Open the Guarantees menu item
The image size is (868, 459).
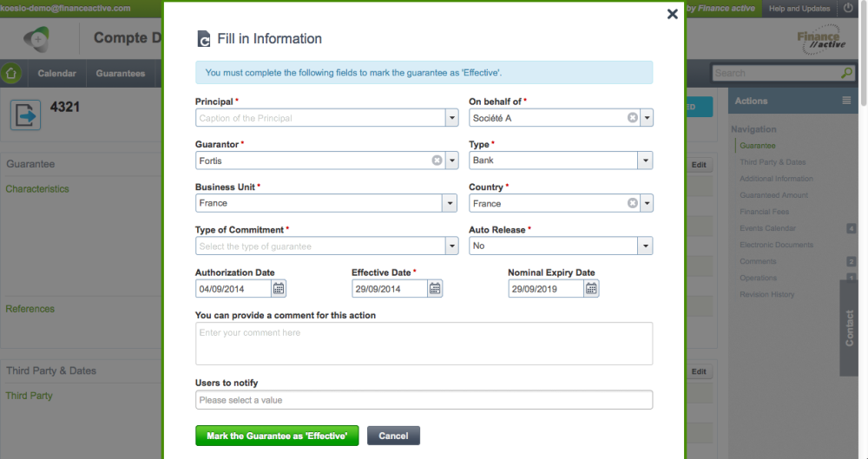pos(120,73)
